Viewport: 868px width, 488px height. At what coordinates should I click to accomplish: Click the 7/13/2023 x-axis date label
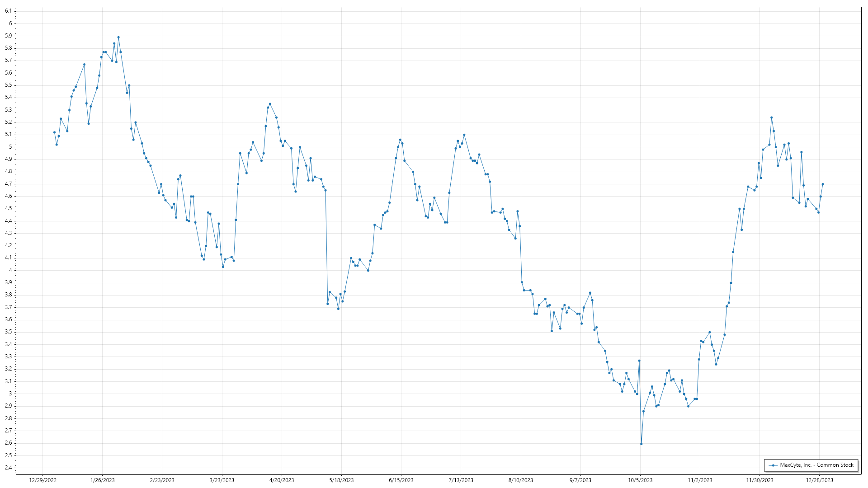(x=461, y=480)
